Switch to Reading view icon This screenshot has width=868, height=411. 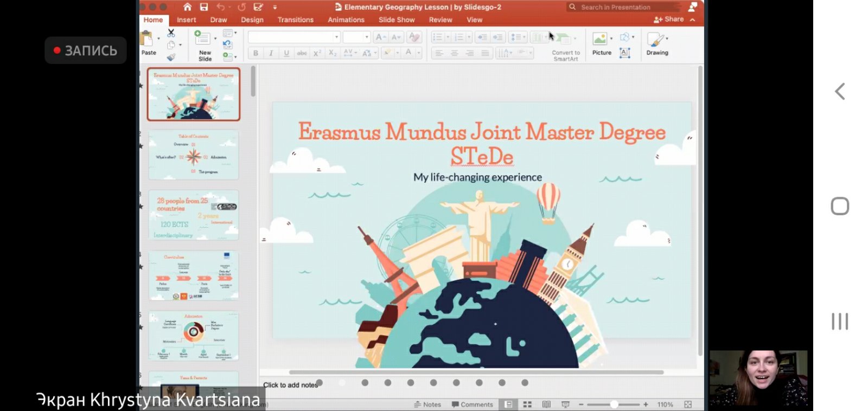(x=546, y=404)
